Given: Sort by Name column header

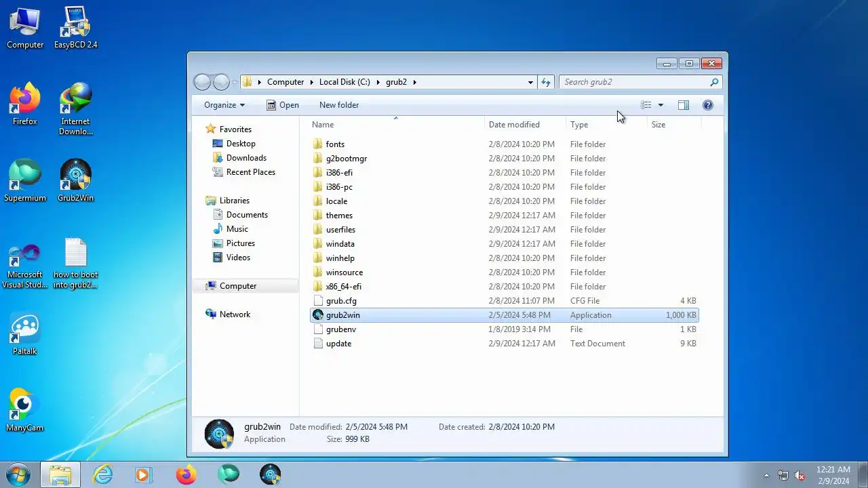Looking at the screenshot, I should coord(397,125).
